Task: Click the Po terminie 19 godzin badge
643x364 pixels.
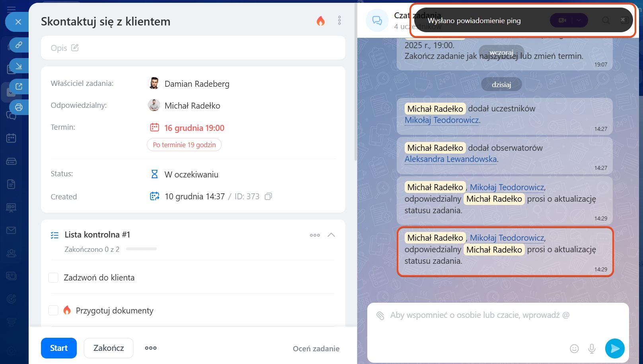Action: (x=184, y=145)
